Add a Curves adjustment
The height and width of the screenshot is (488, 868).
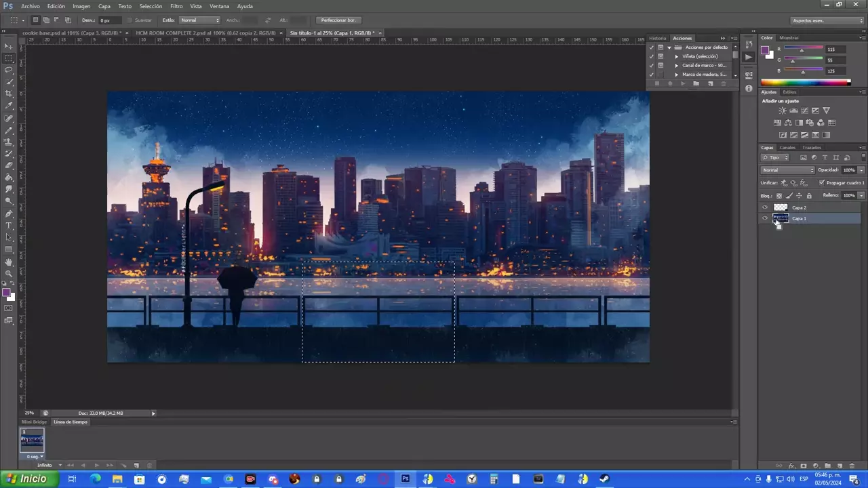(804, 110)
